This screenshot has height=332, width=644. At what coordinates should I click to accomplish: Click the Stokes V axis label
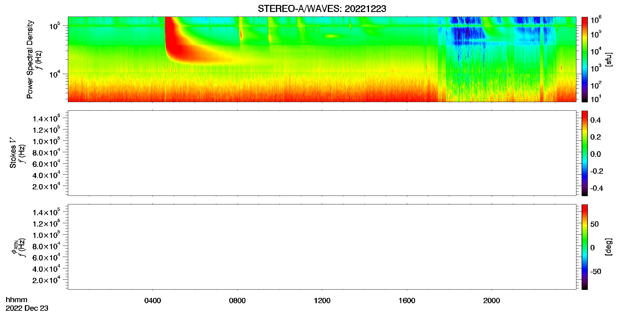pos(13,153)
